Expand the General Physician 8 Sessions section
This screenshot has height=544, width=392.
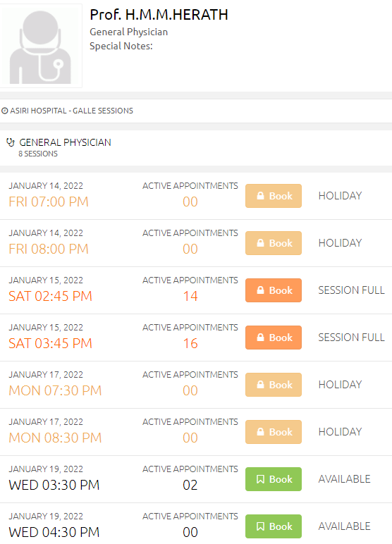(x=196, y=148)
